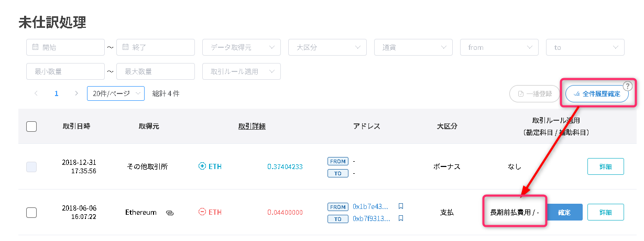Click the 全件履歴確定 button
This screenshot has height=241, width=644.
tap(597, 94)
